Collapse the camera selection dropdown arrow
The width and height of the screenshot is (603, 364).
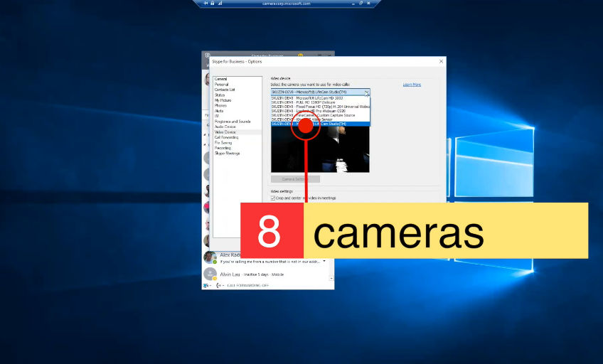pos(366,92)
